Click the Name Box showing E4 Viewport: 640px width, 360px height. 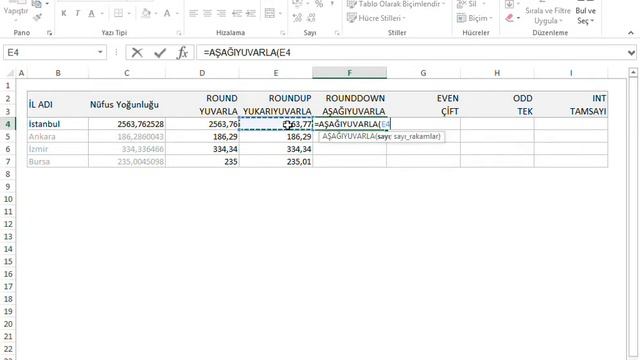click(x=50, y=52)
